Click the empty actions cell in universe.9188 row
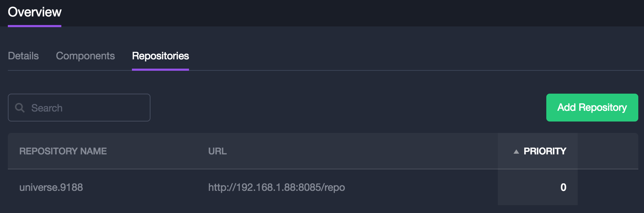The width and height of the screenshot is (644, 213). (608, 187)
